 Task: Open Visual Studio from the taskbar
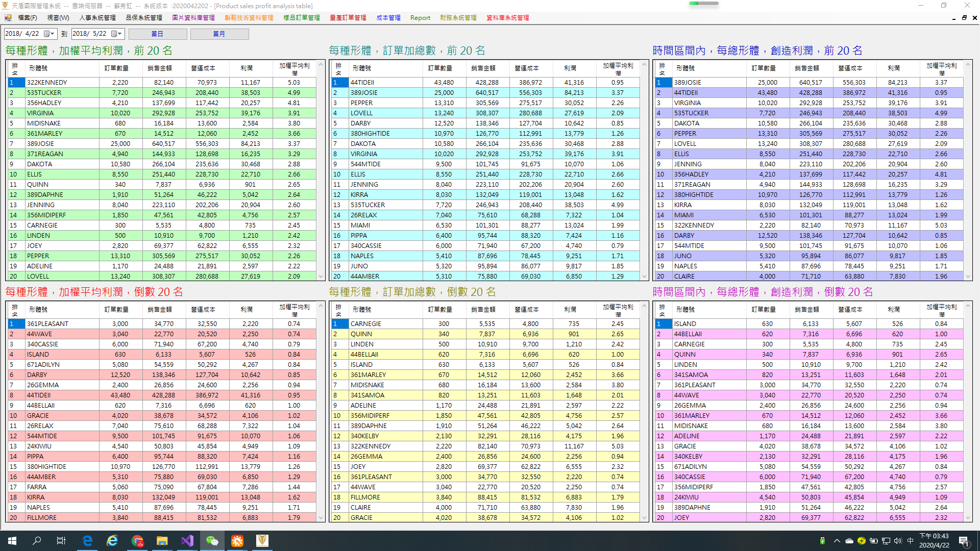(187, 541)
